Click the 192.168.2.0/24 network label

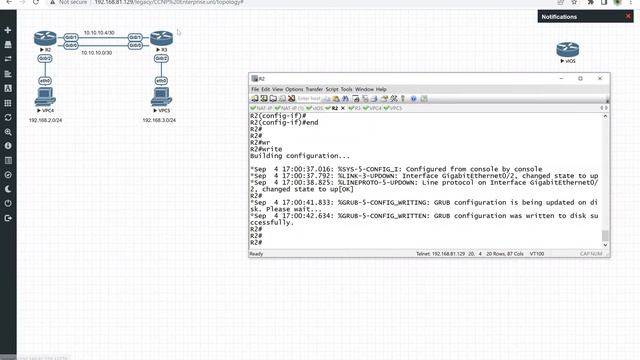(x=45, y=120)
